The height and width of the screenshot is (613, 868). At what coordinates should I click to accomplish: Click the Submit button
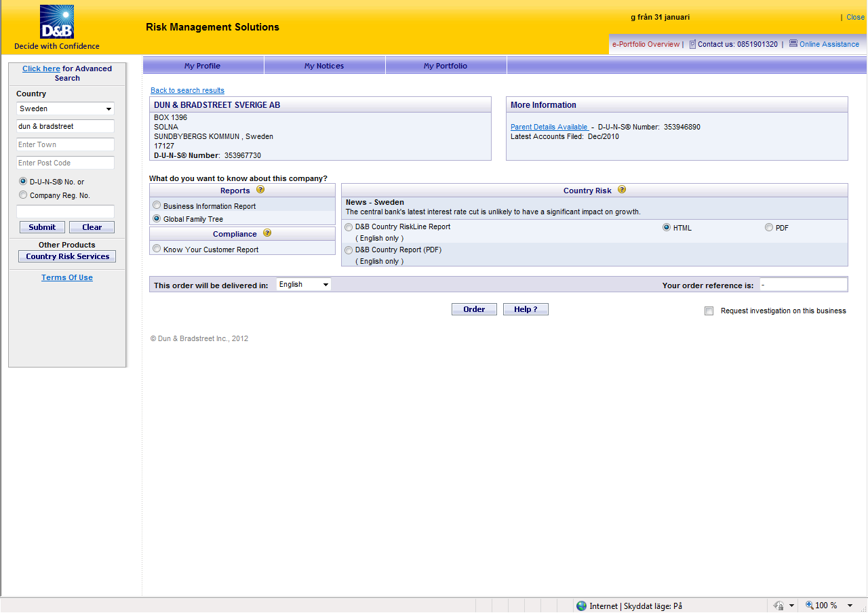coord(43,227)
